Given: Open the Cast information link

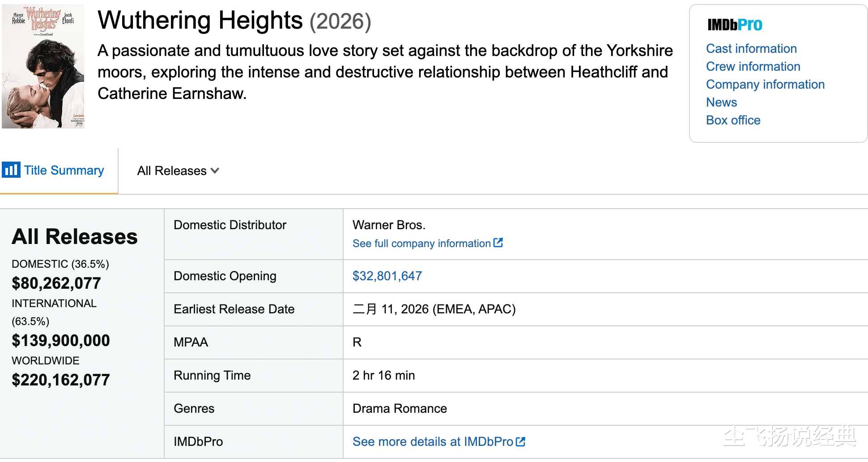Looking at the screenshot, I should pos(751,48).
